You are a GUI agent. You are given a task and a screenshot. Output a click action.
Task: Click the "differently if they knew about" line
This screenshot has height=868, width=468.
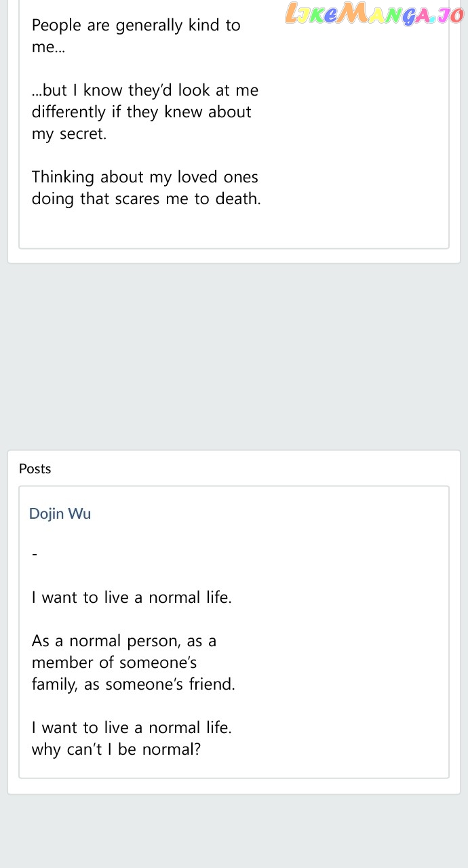141,112
